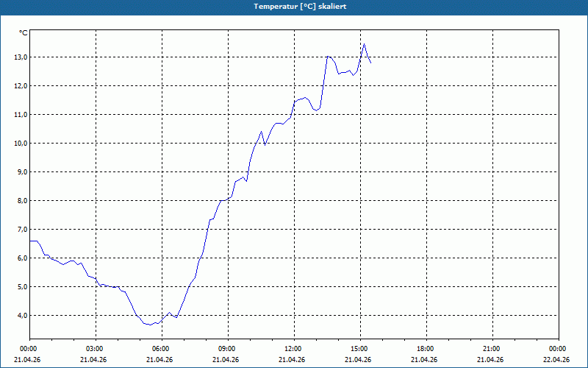Click the °C unit label
This screenshot has height=368, width=588.
click(x=24, y=33)
